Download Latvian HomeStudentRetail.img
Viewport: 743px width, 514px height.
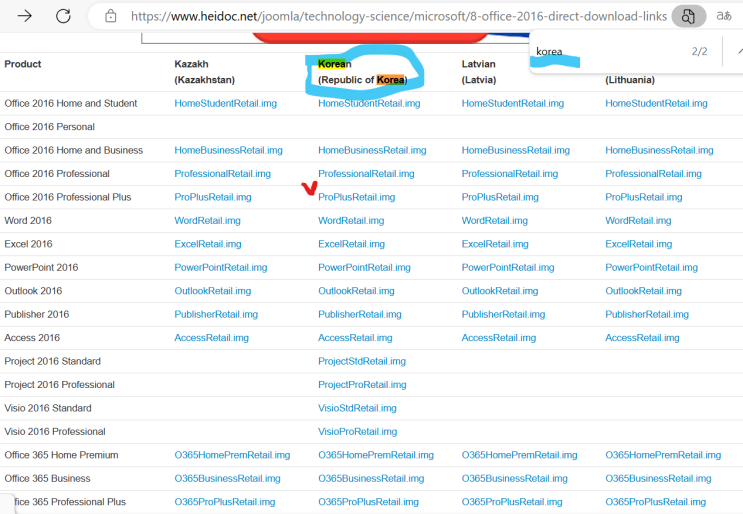point(513,103)
